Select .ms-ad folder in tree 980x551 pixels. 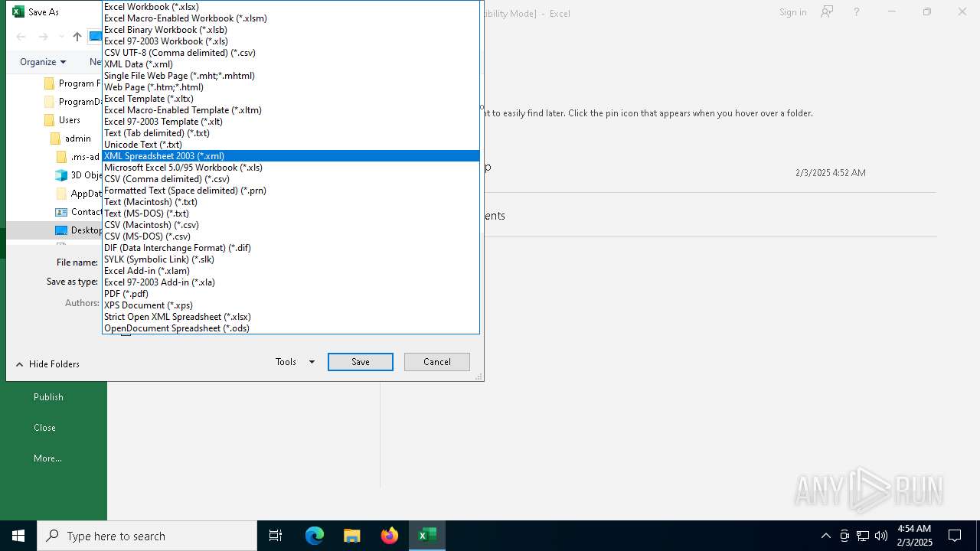[x=78, y=157]
